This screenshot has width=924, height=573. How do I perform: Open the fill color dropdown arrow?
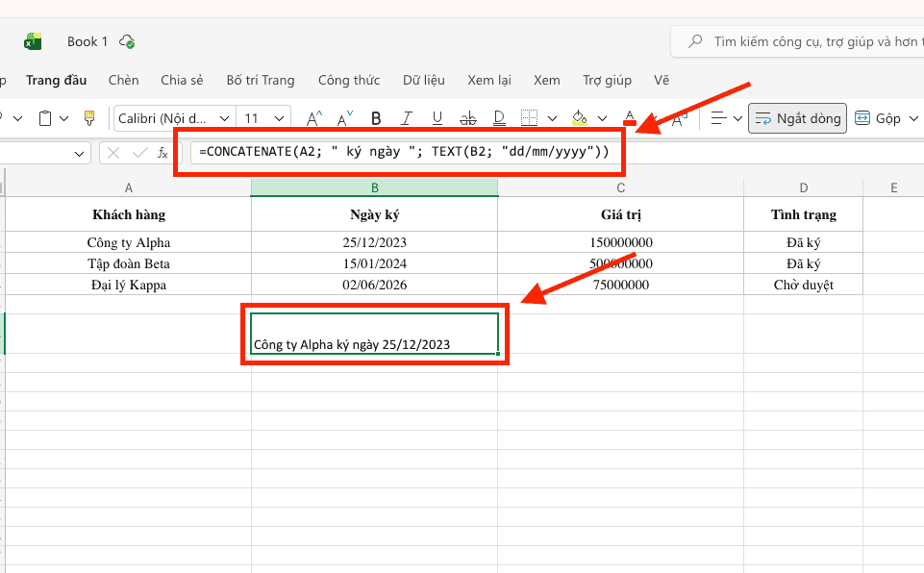[602, 118]
